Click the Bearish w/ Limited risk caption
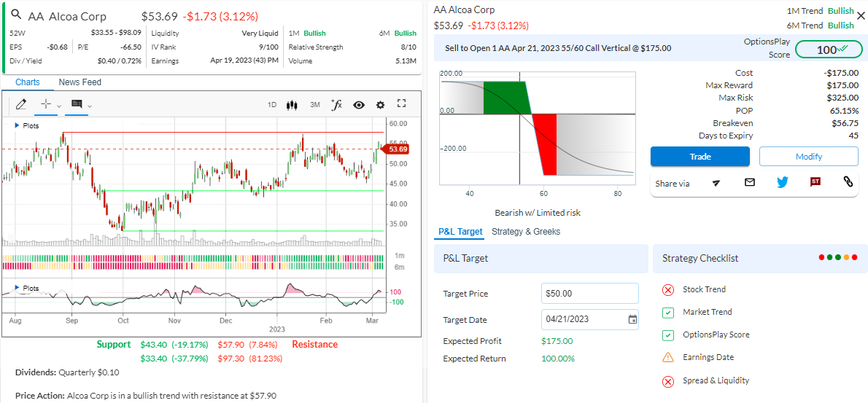This screenshot has width=868, height=403. click(538, 212)
